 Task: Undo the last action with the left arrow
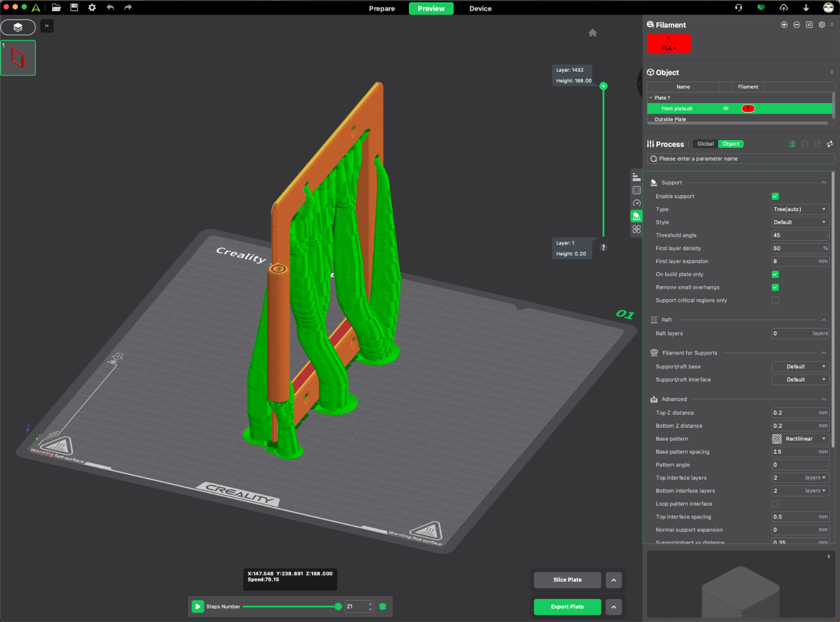(x=110, y=7)
